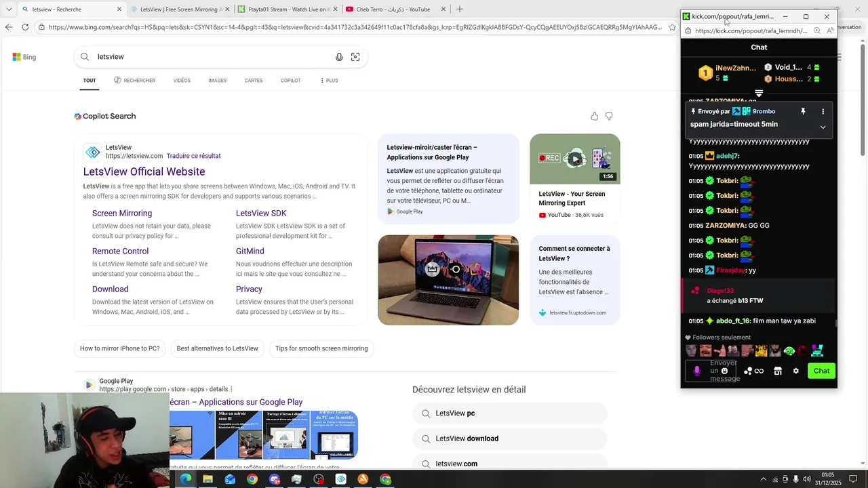
Task: Open the LetsView Official Website link
Action: pos(144,172)
